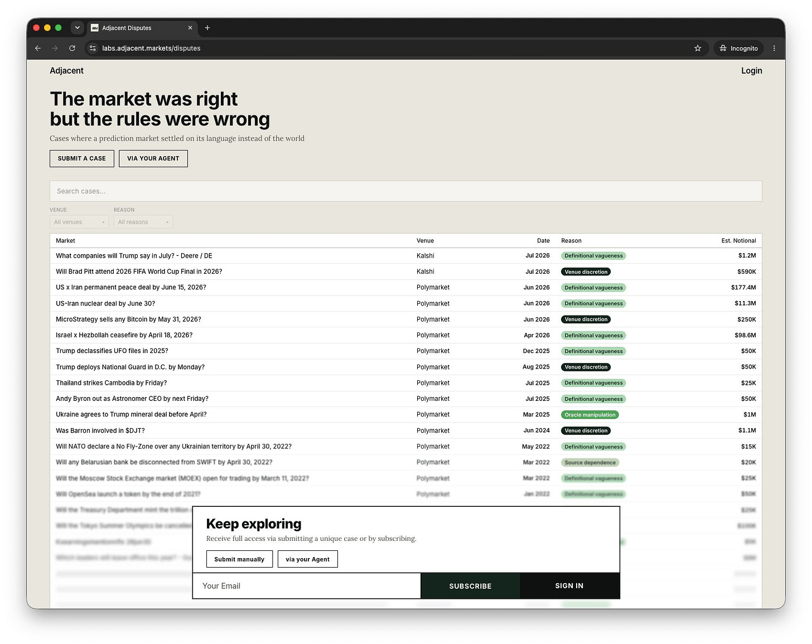Click the SUBMIT A CASE button
The width and height of the screenshot is (812, 644).
pos(82,158)
